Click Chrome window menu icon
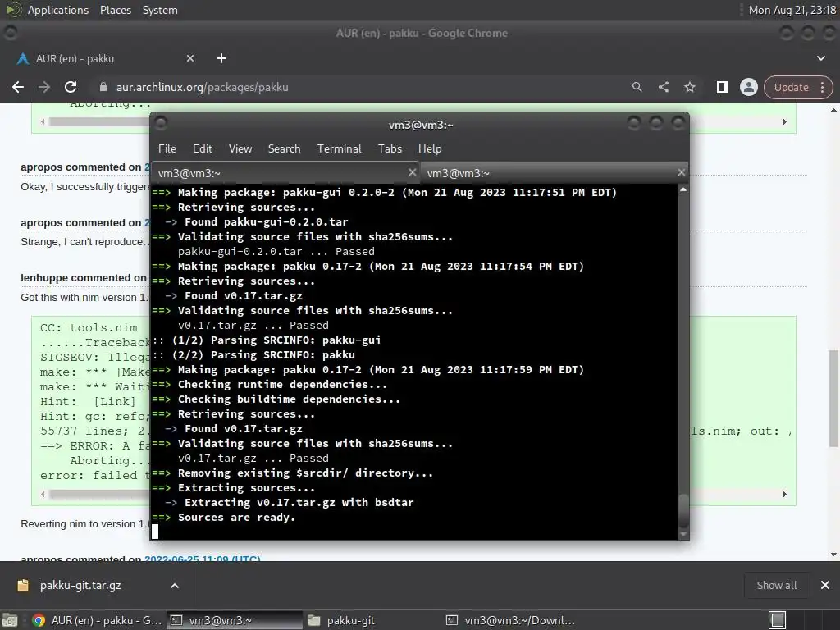This screenshot has height=630, width=840. (x=10, y=33)
